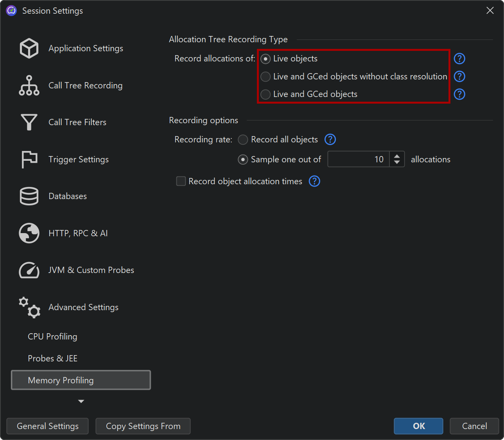Expand more sections with the down arrow below Memory Profiling
Viewport: 504px width, 440px height.
click(x=81, y=401)
